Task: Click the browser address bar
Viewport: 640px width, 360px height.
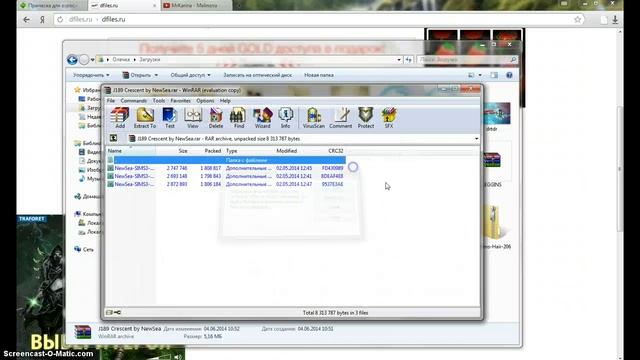Action: 318,20
